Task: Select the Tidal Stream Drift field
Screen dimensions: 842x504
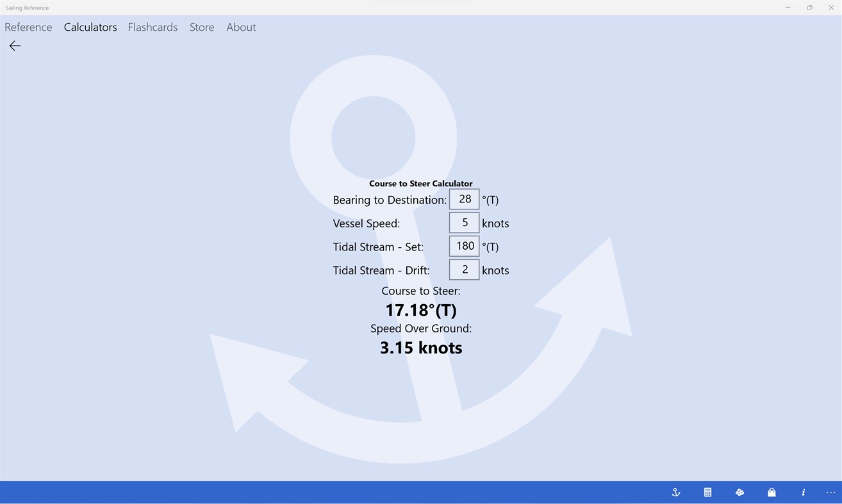Action: pyautogui.click(x=464, y=270)
